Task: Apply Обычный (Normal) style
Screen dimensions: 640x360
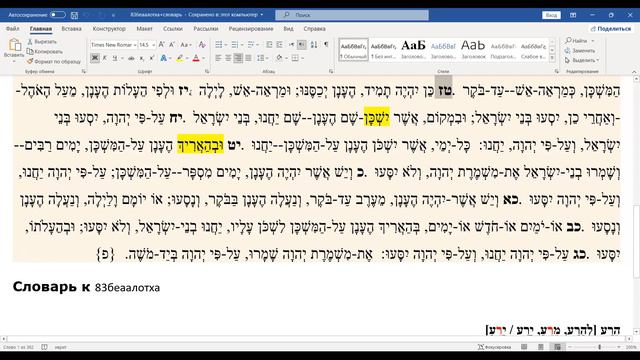Action: pyautogui.click(x=353, y=50)
